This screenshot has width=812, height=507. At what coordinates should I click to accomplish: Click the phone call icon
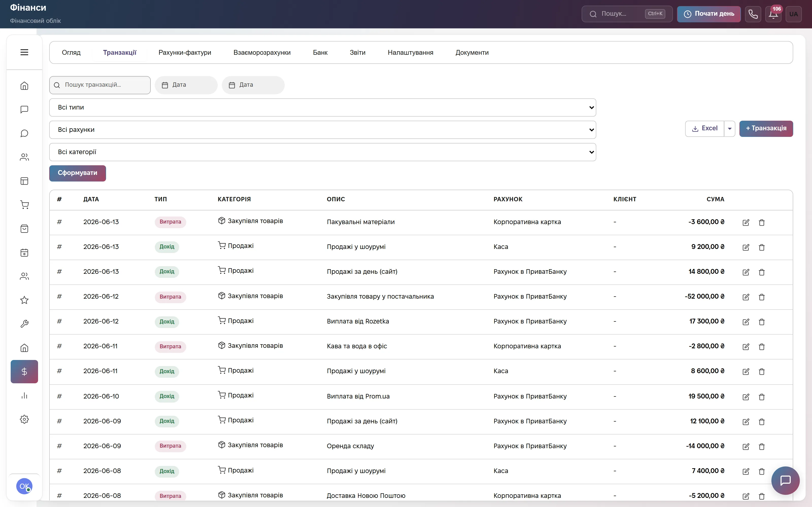(753, 14)
